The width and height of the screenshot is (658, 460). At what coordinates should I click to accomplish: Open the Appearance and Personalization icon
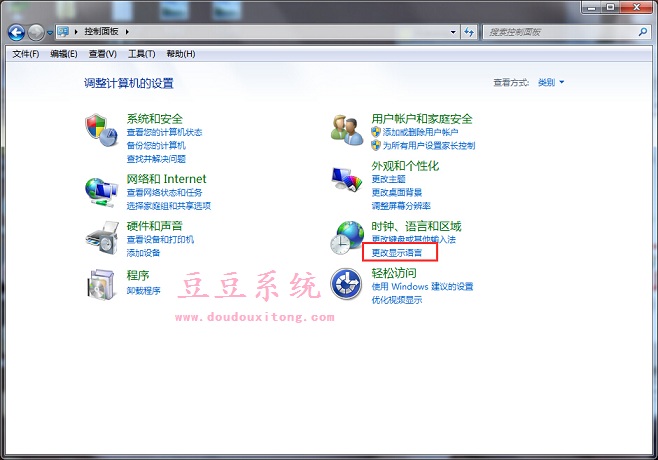click(x=347, y=178)
